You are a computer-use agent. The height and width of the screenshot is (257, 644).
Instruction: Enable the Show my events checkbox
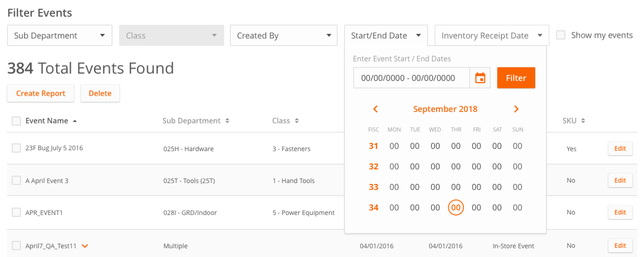point(561,35)
